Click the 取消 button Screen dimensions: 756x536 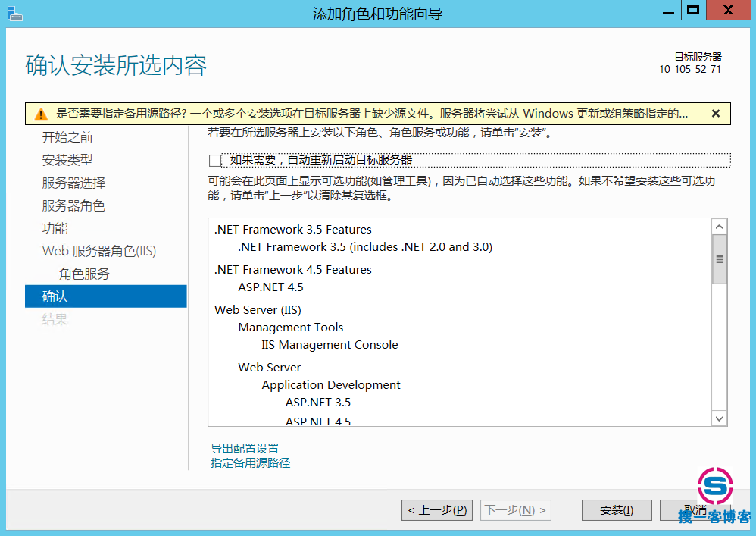tap(695, 510)
